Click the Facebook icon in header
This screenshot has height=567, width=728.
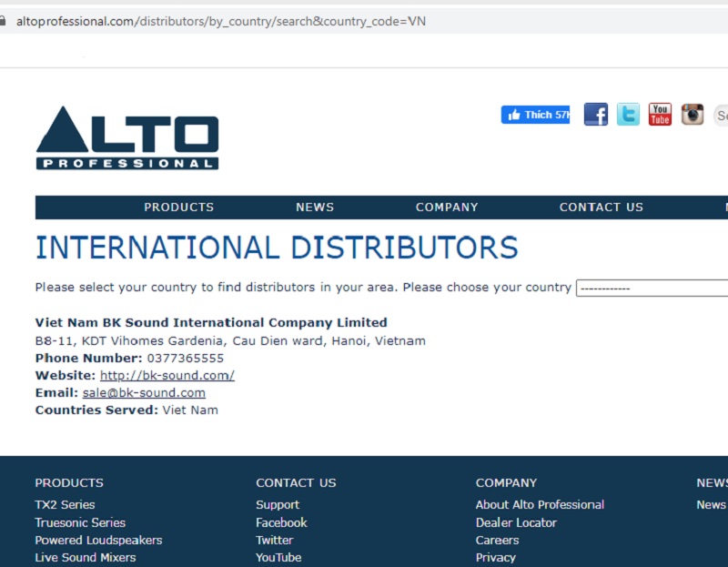(x=595, y=115)
